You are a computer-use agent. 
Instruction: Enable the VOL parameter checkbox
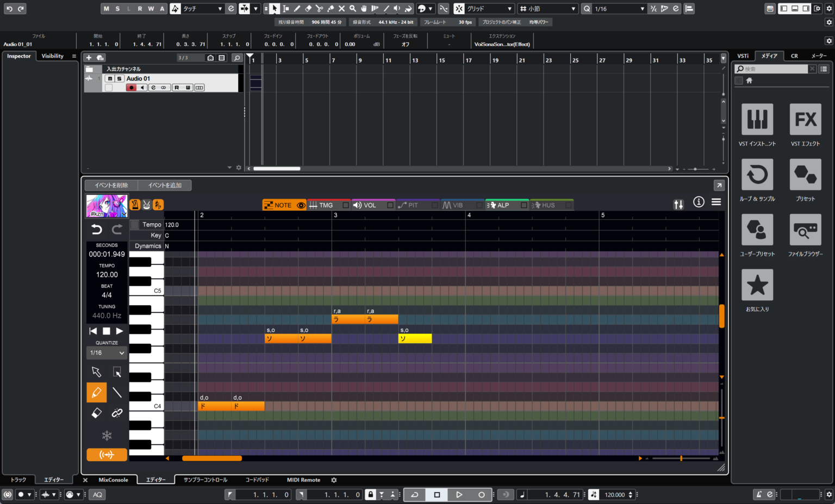click(390, 205)
